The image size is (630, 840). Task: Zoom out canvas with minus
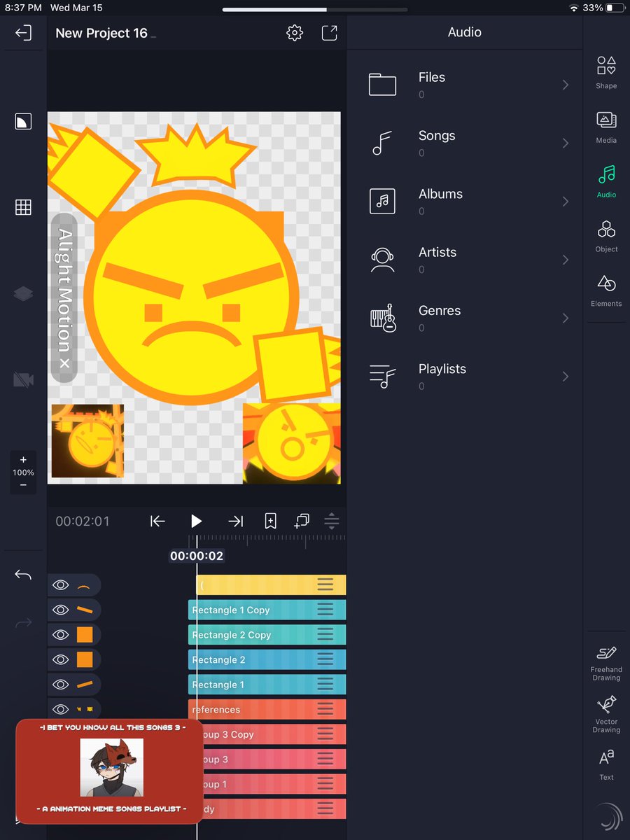23,485
